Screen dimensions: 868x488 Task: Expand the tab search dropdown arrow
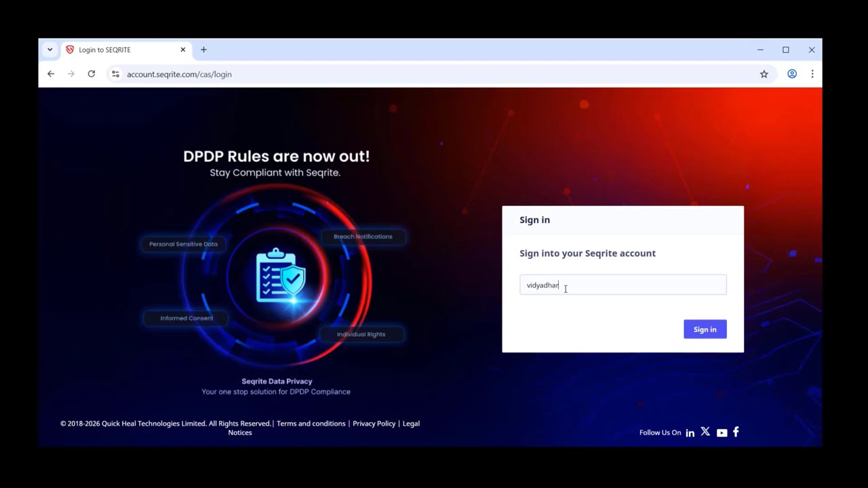50,49
